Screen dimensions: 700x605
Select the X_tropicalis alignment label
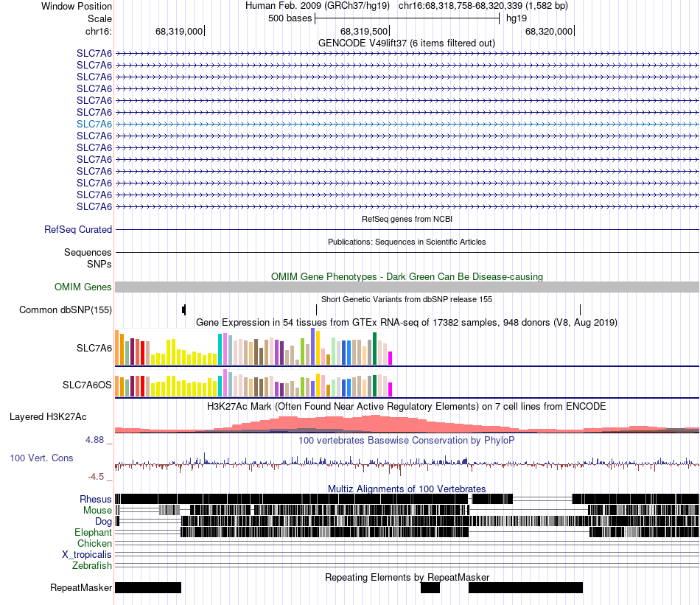tap(87, 555)
